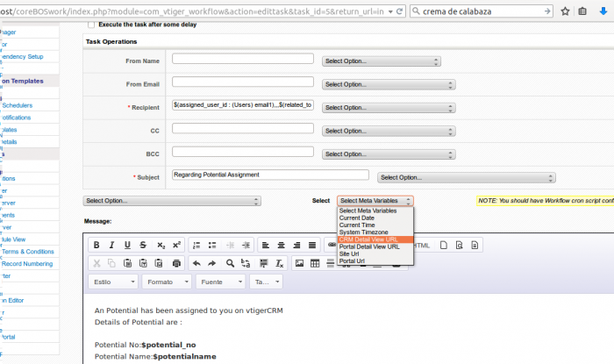Open the From Name Select Option dropdown
This screenshot has height=364, width=614.
382,61
